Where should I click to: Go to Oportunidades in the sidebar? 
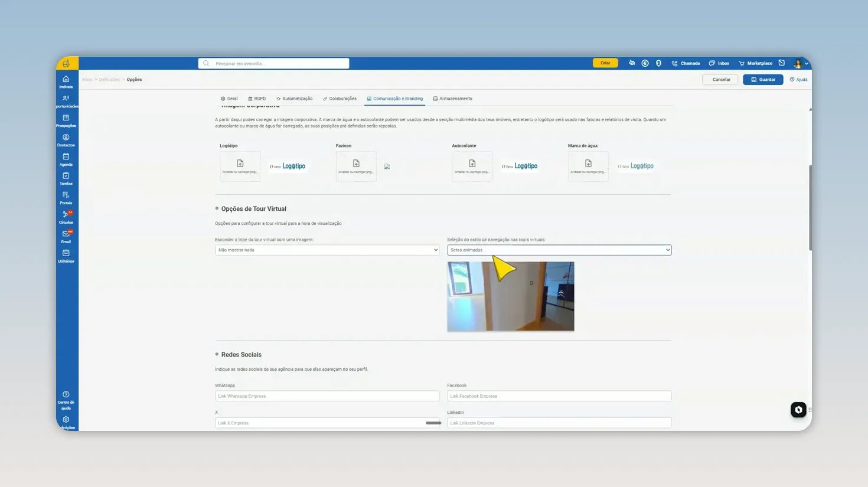(66, 102)
